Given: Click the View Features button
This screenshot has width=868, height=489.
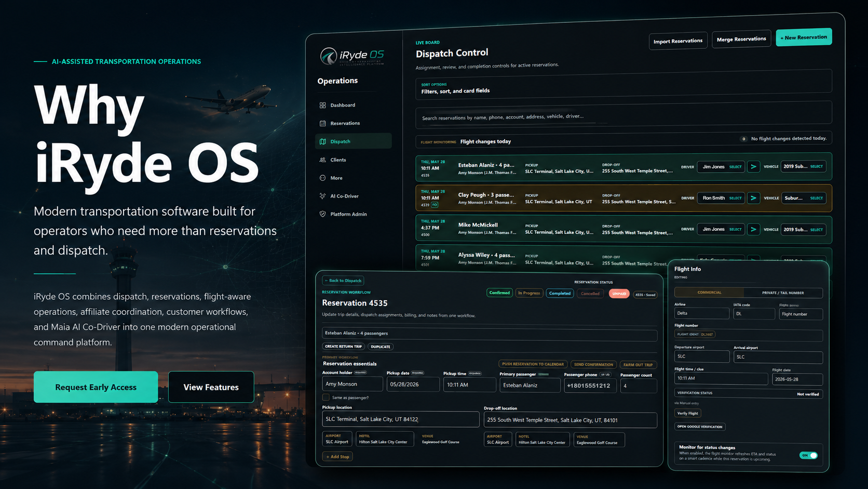Looking at the screenshot, I should [x=211, y=387].
